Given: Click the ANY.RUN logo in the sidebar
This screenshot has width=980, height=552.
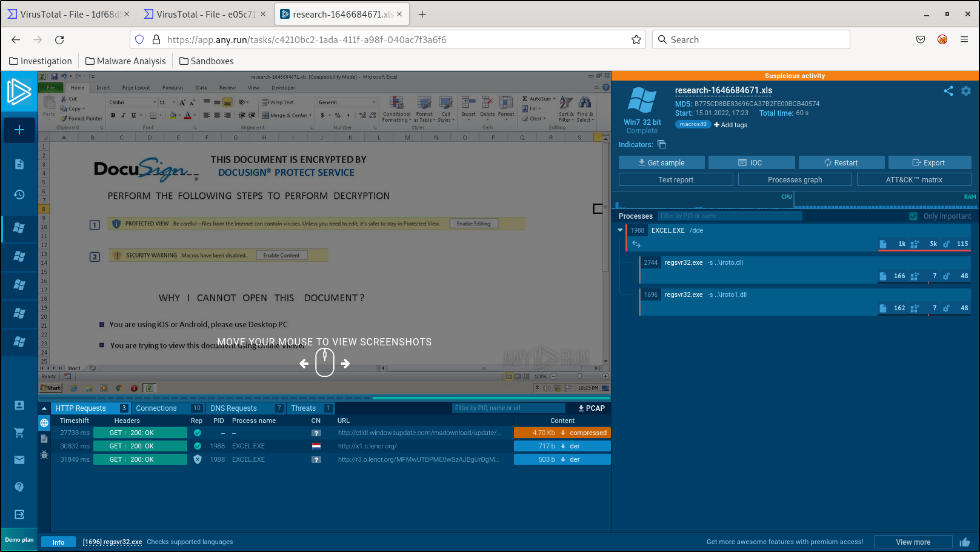Looking at the screenshot, I should 19,92.
